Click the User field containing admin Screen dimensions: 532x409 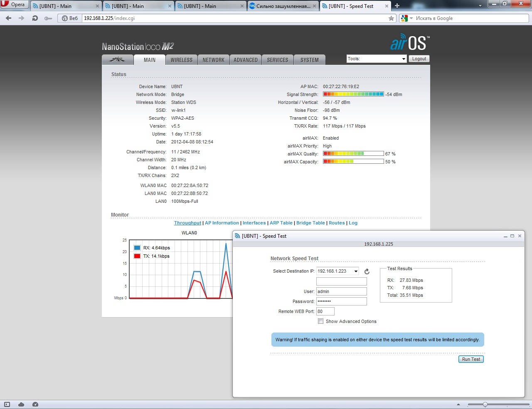342,291
